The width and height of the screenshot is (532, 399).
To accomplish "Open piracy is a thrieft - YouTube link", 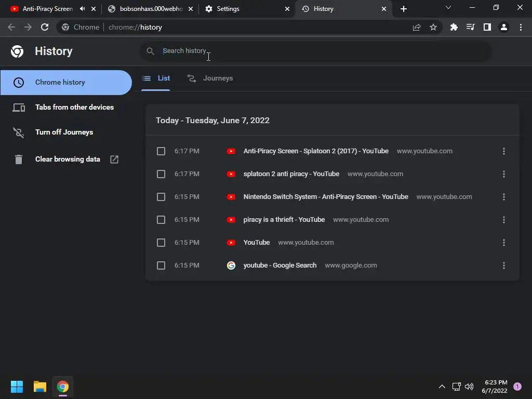I will tap(284, 220).
